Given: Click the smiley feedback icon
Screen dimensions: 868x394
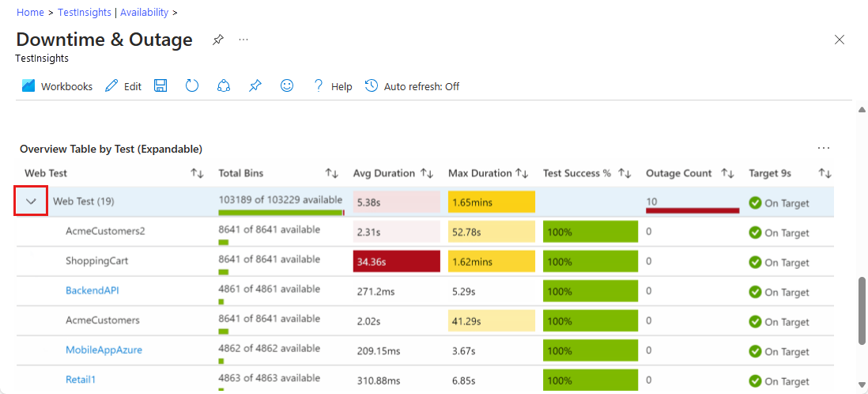Looking at the screenshot, I should coord(287,86).
